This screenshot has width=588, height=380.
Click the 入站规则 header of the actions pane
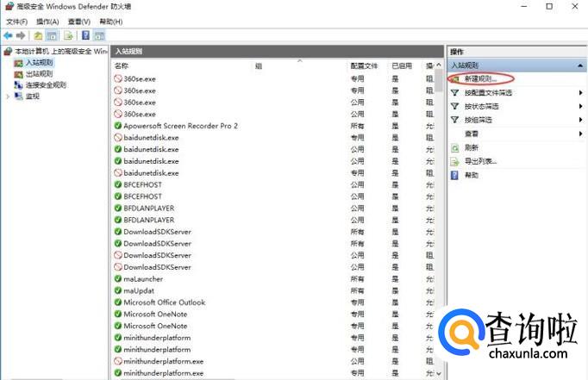pos(516,65)
